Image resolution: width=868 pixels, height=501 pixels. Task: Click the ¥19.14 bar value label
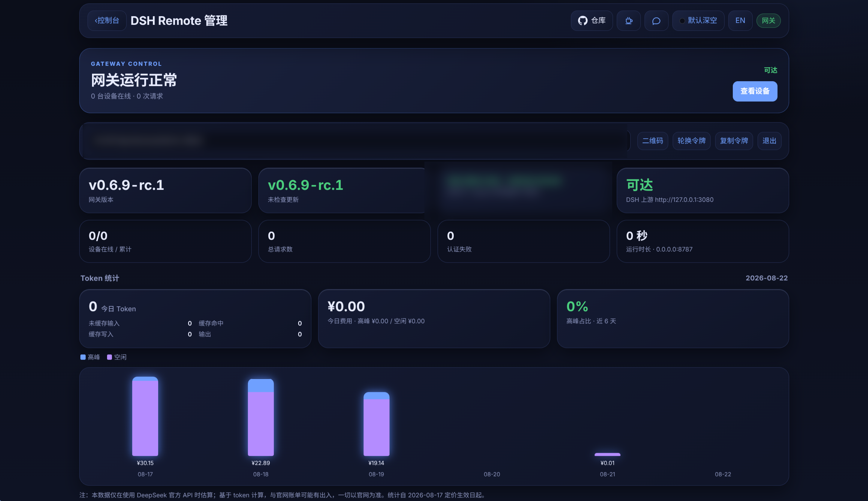[376, 463]
